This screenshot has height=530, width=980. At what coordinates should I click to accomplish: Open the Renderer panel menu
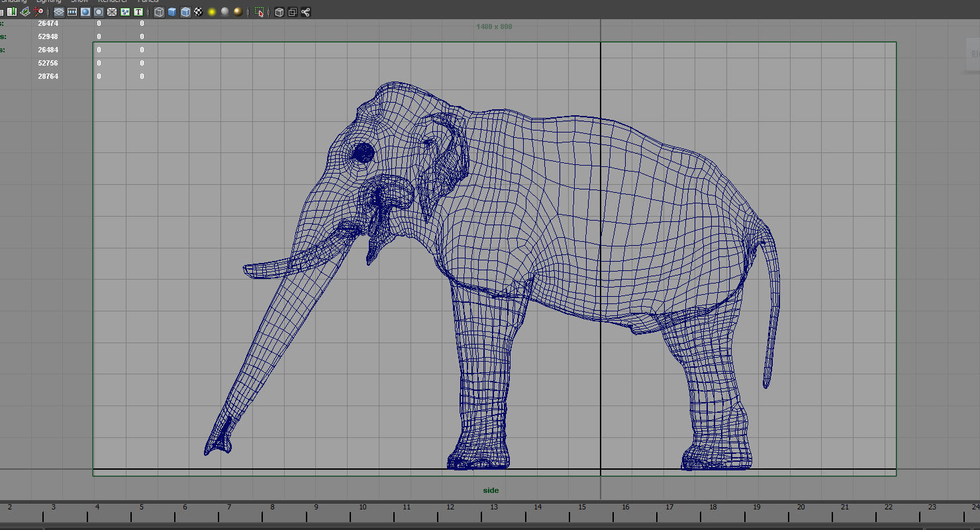click(x=113, y=1)
